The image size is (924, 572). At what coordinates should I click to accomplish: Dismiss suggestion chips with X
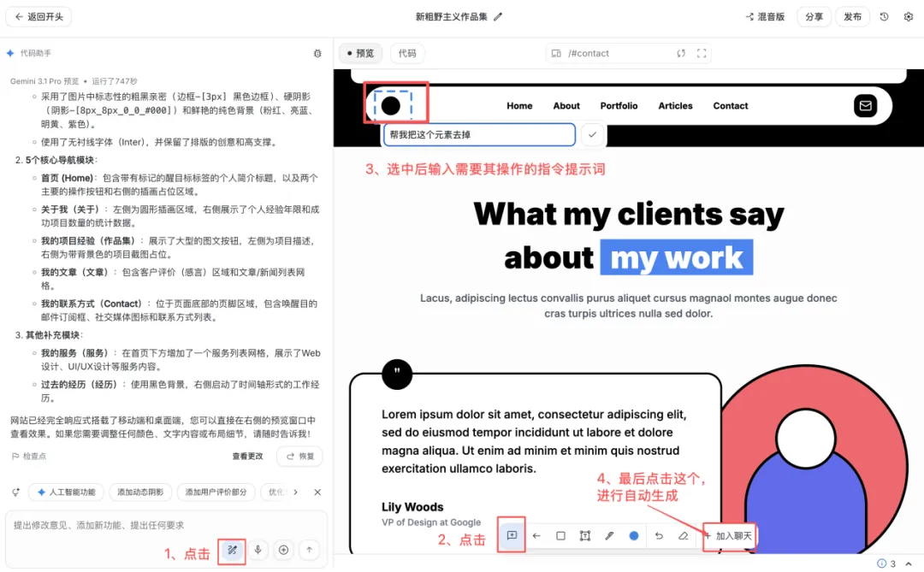pyautogui.click(x=317, y=492)
